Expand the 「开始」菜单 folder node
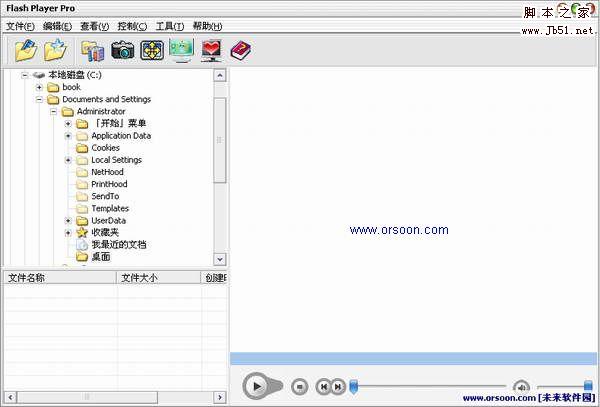 [68, 124]
